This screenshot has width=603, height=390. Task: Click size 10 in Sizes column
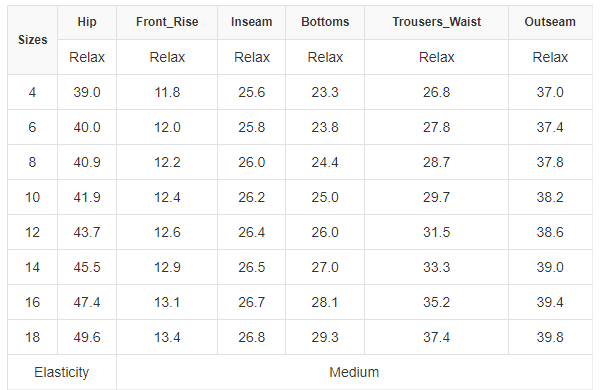(x=32, y=197)
